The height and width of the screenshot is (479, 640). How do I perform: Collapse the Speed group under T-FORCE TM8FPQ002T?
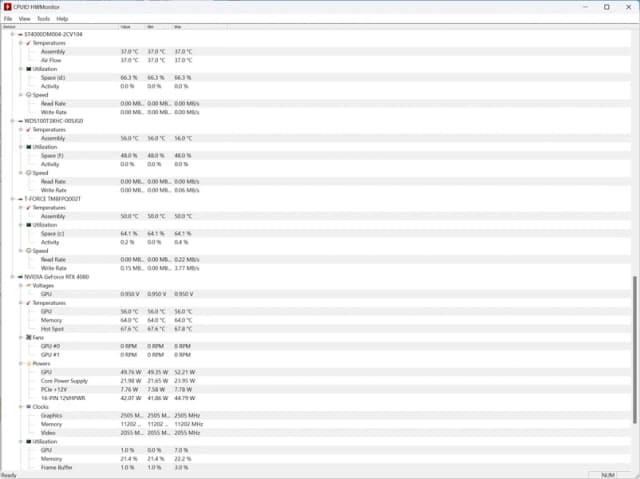pos(20,251)
